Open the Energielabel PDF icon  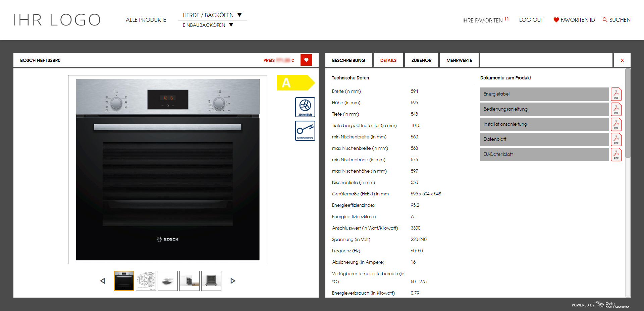(616, 94)
